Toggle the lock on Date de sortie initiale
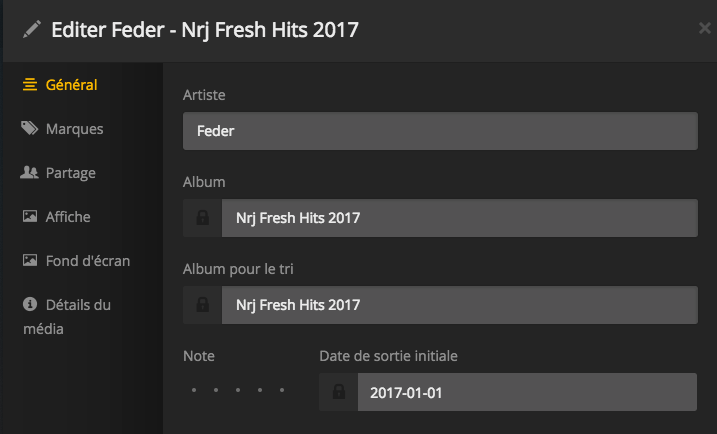This screenshot has width=717, height=434. (x=338, y=392)
